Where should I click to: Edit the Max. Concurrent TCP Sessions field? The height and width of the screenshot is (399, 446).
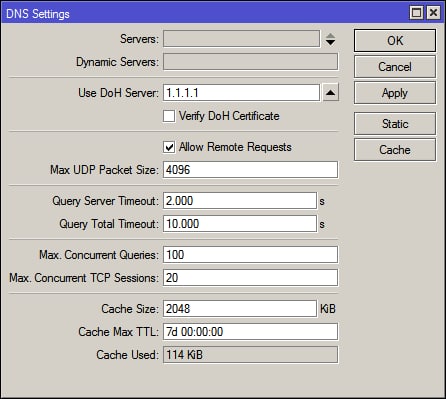(250, 278)
